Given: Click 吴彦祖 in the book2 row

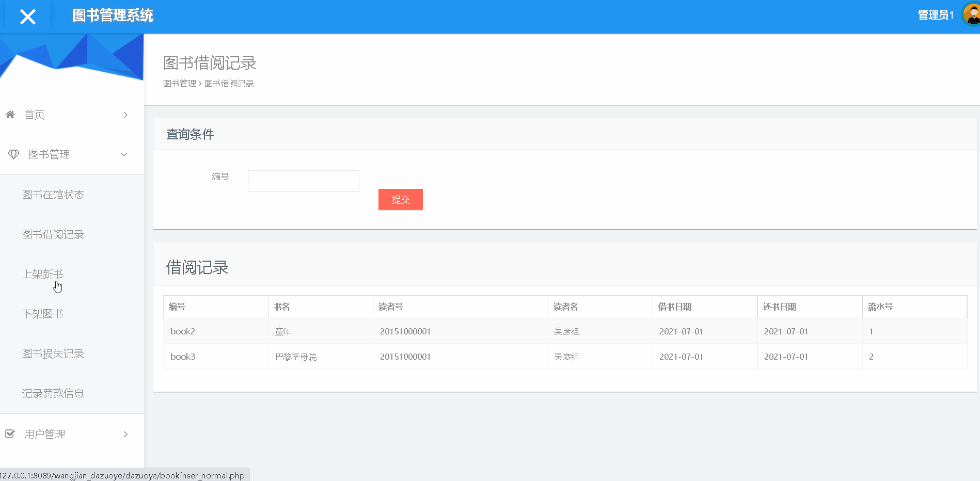Looking at the screenshot, I should pyautogui.click(x=600, y=331).
